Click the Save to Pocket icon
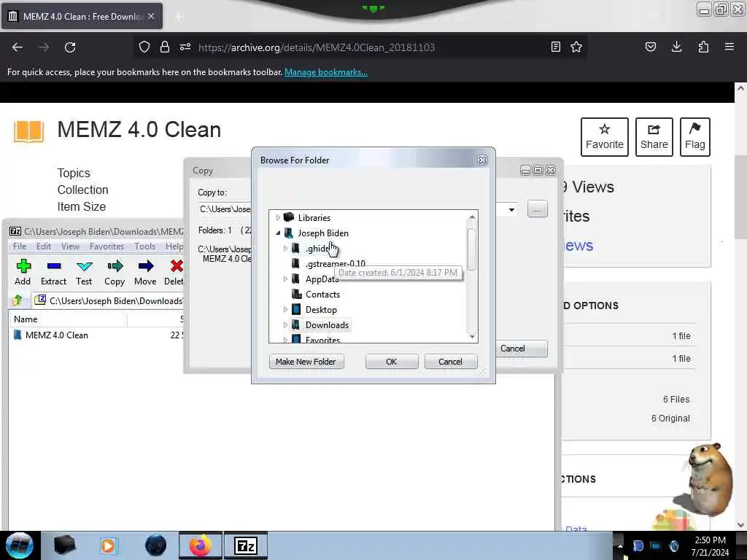This screenshot has width=747, height=560. click(650, 47)
